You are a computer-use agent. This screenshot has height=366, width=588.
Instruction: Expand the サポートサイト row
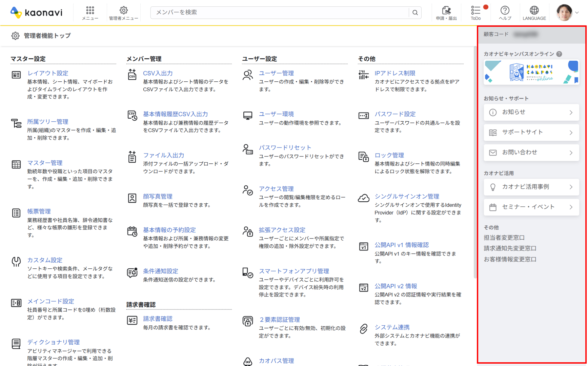pos(531,133)
